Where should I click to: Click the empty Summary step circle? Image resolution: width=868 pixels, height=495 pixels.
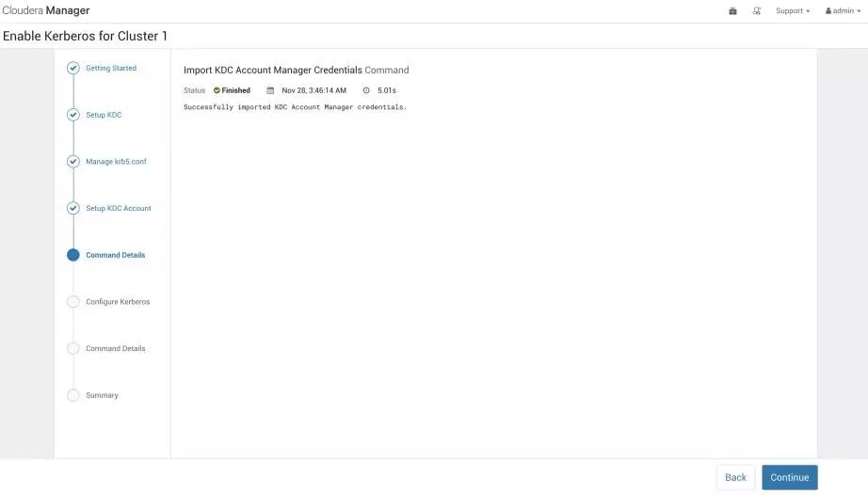coord(73,395)
